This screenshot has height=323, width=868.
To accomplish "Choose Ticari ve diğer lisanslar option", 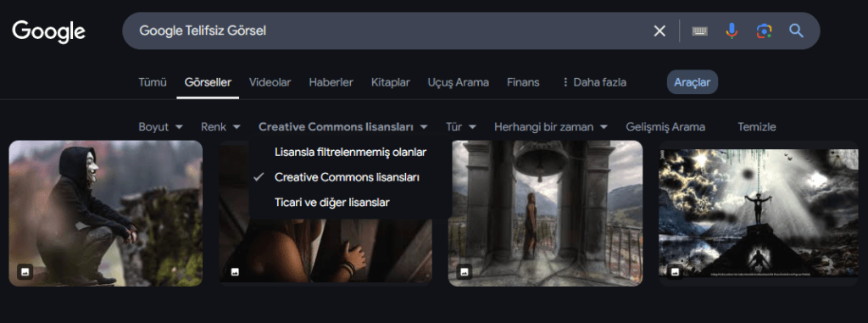I will click(332, 203).
